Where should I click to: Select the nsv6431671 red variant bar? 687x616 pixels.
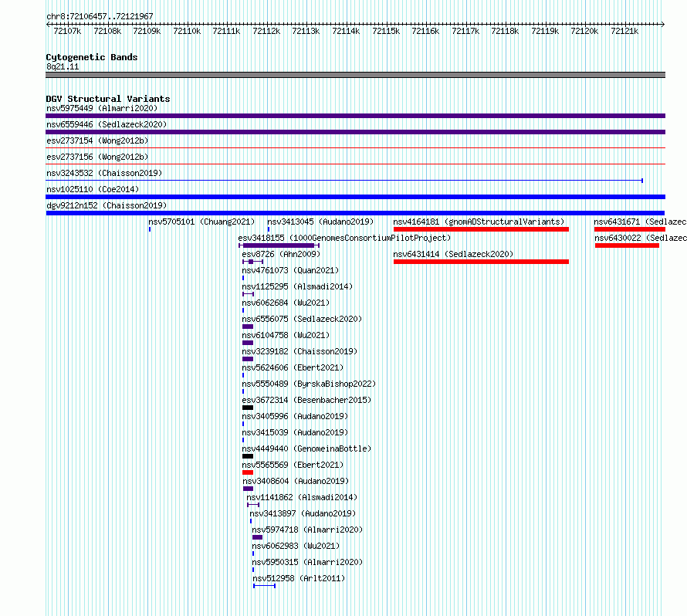[630, 229]
